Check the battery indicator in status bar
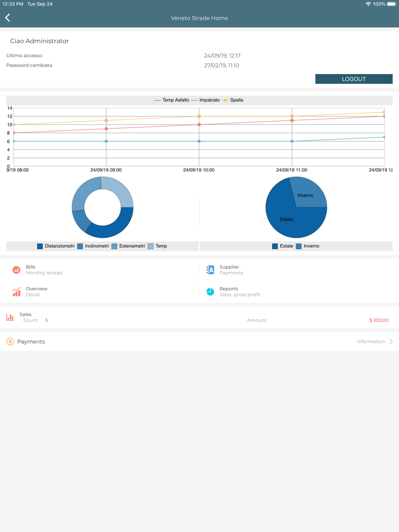 391,4
